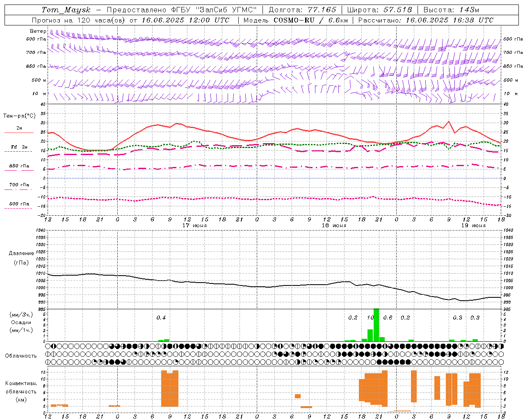Click the 18 июня date label
The height and width of the screenshot is (420, 525).
pyautogui.click(x=334, y=226)
